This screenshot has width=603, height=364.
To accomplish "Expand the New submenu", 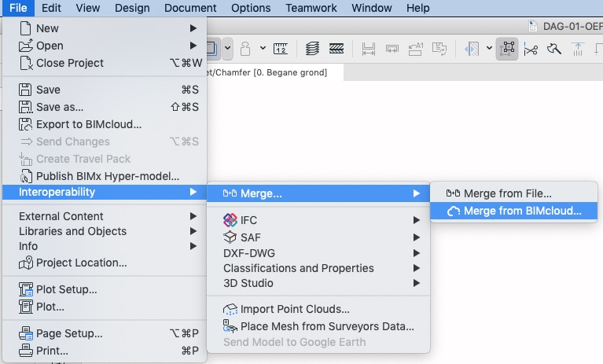I will (x=193, y=28).
